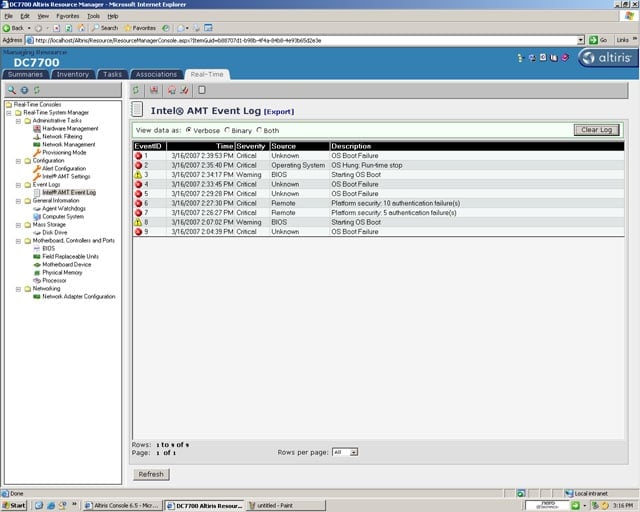Open Field Replaceable Units tree item
Viewport: 640px width, 512px height.
71,256
